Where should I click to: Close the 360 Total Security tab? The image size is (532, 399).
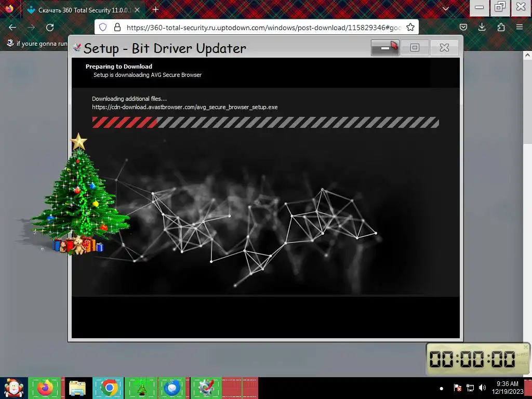pos(137,10)
